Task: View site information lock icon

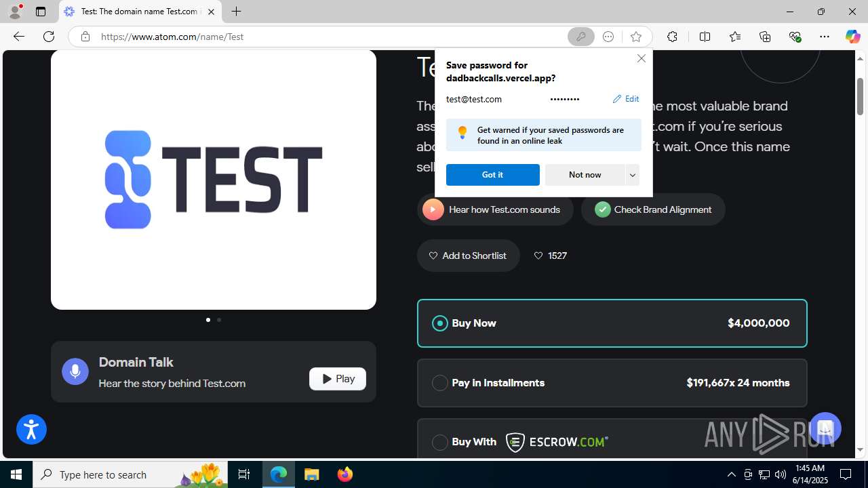Action: [85, 37]
